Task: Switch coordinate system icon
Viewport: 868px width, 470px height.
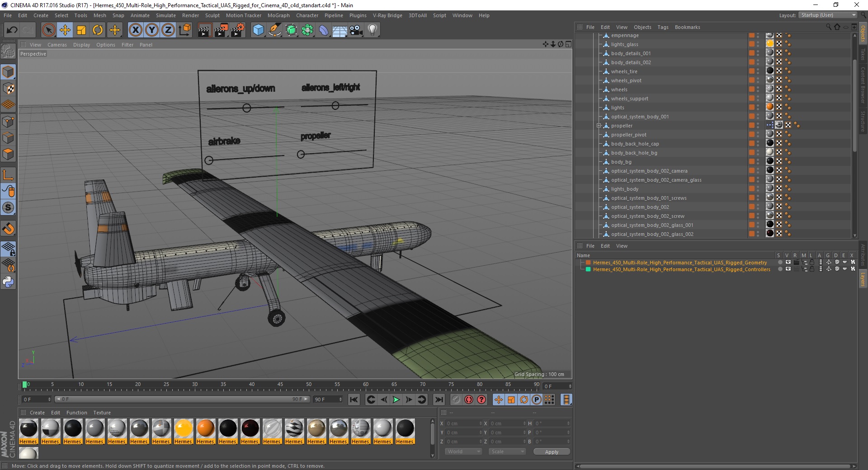Action: point(184,30)
